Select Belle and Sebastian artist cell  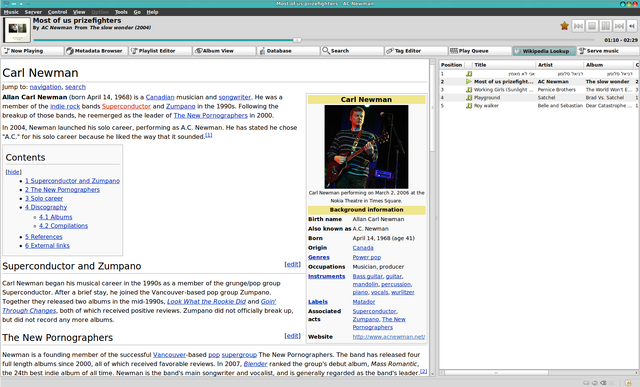(x=560, y=105)
